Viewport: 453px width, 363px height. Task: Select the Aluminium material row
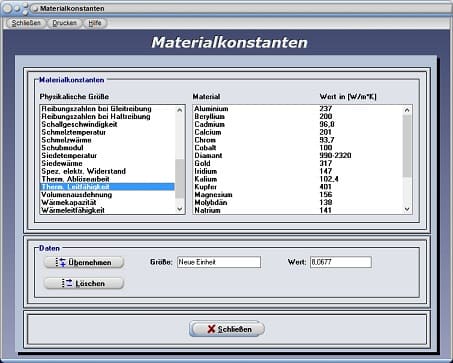point(298,109)
